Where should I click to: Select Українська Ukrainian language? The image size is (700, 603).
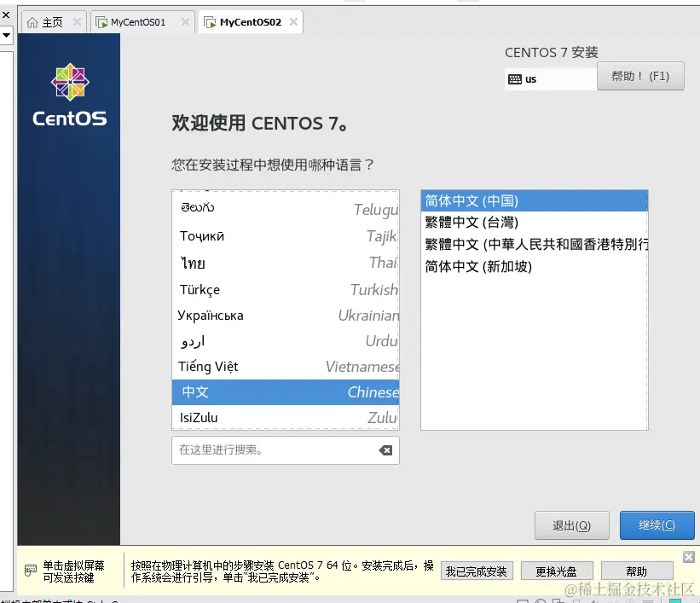click(x=286, y=315)
